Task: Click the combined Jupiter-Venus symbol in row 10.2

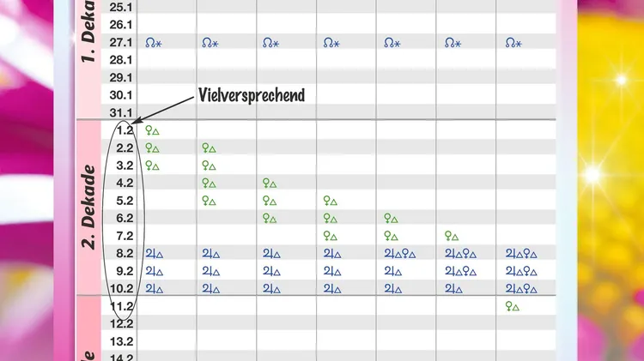Action: 521,289
